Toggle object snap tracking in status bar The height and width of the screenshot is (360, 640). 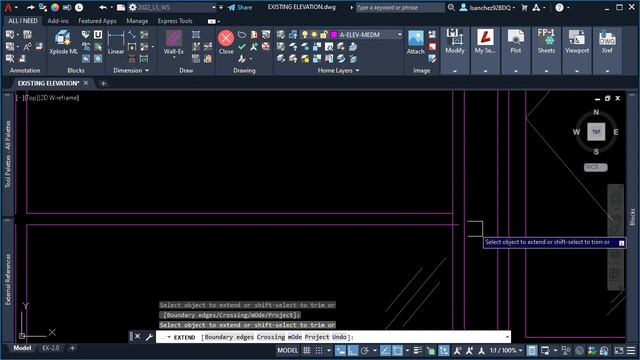pos(385,351)
